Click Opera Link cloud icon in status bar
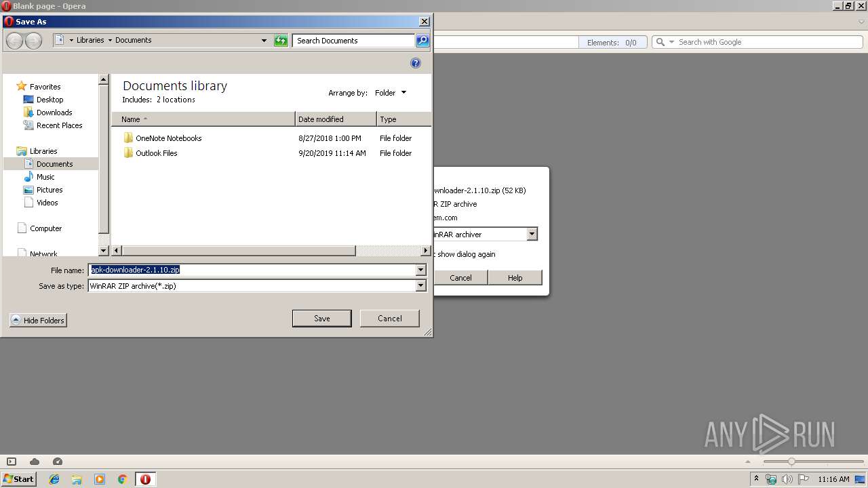Viewport: 868px width, 488px height. click(35, 462)
